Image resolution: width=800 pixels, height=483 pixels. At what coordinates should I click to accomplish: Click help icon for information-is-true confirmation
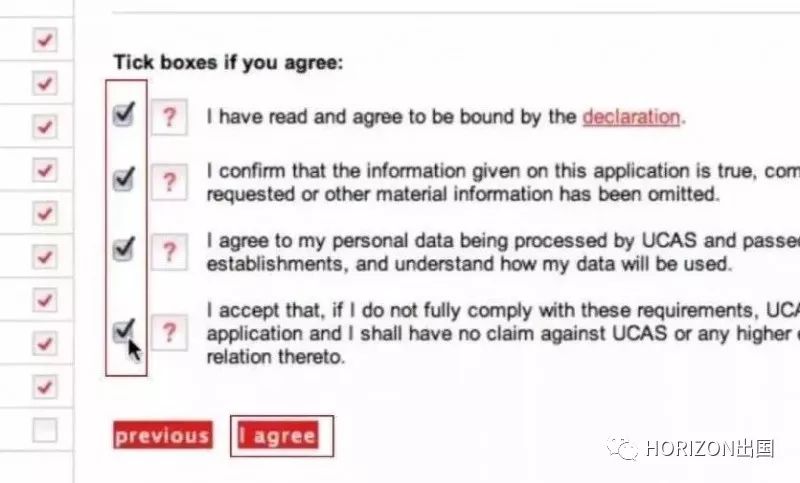(x=169, y=182)
